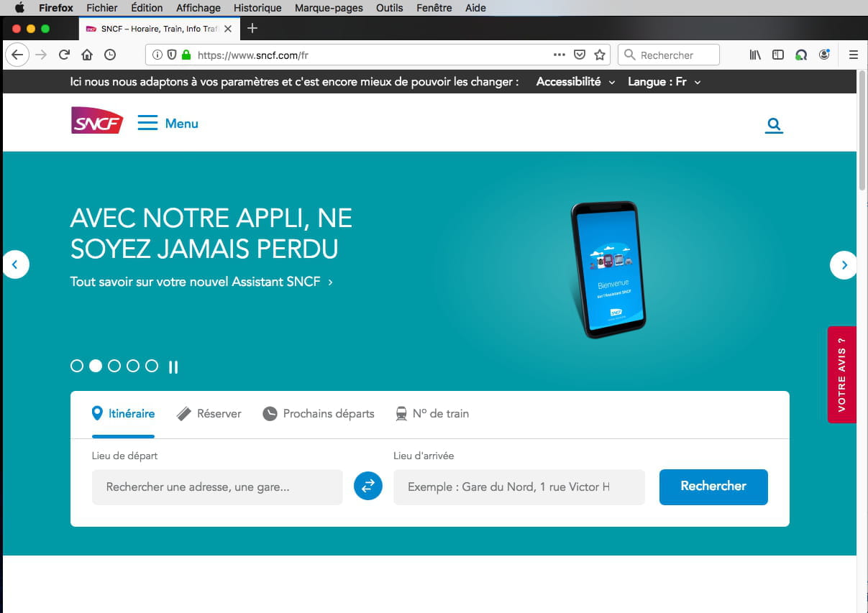Select the Itinéraire tab
The image size is (868, 613).
[x=123, y=414]
